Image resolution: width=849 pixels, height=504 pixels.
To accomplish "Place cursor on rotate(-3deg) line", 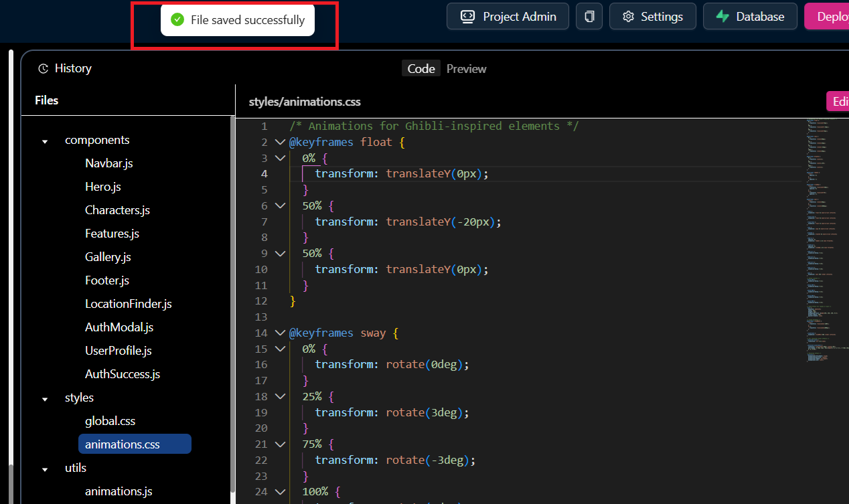I will [395, 460].
